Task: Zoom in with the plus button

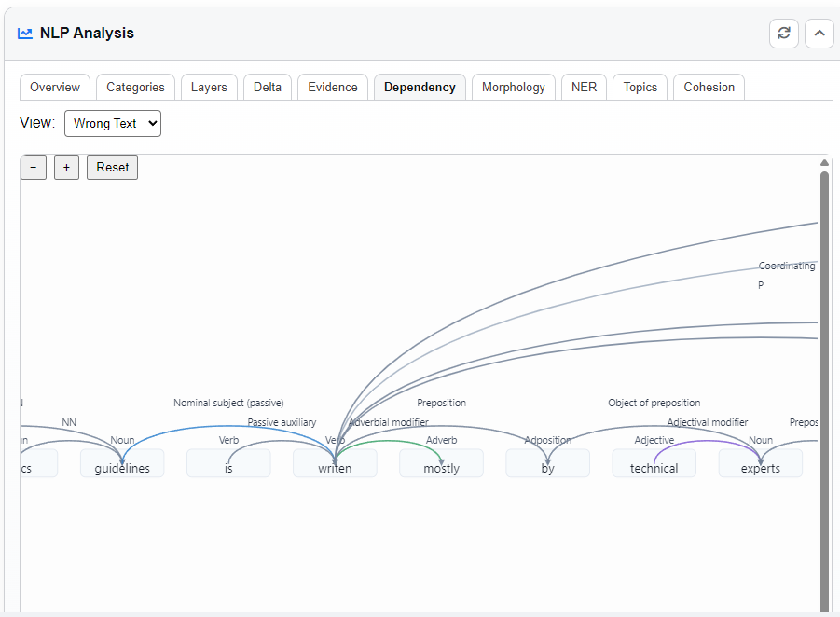Action: click(66, 168)
